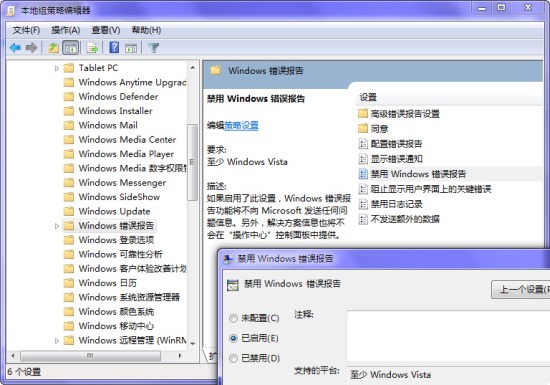This screenshot has width=550, height=385.
Task: Select Windows Media 数字权限 in tree
Action: point(132,168)
